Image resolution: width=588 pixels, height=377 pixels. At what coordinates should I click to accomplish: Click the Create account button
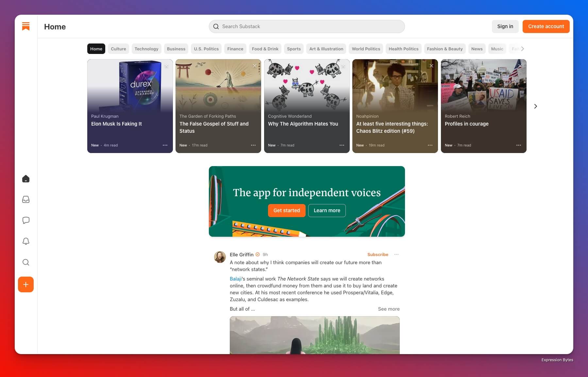(546, 26)
